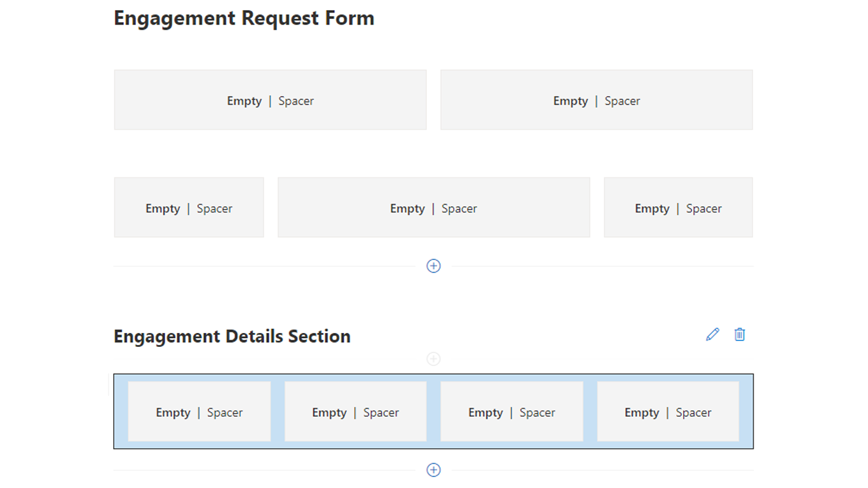Click the faded plus icon under the section heading
Viewport: 868px width, 488px height.
pos(433,359)
